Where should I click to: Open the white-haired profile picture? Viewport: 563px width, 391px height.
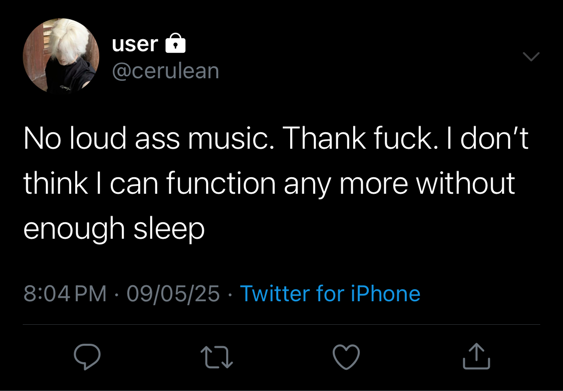61,56
